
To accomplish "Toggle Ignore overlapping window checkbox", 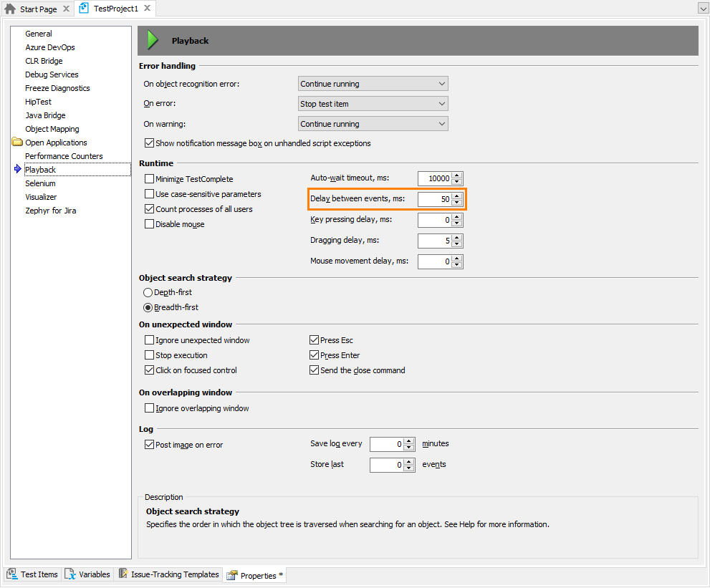I will coord(149,408).
